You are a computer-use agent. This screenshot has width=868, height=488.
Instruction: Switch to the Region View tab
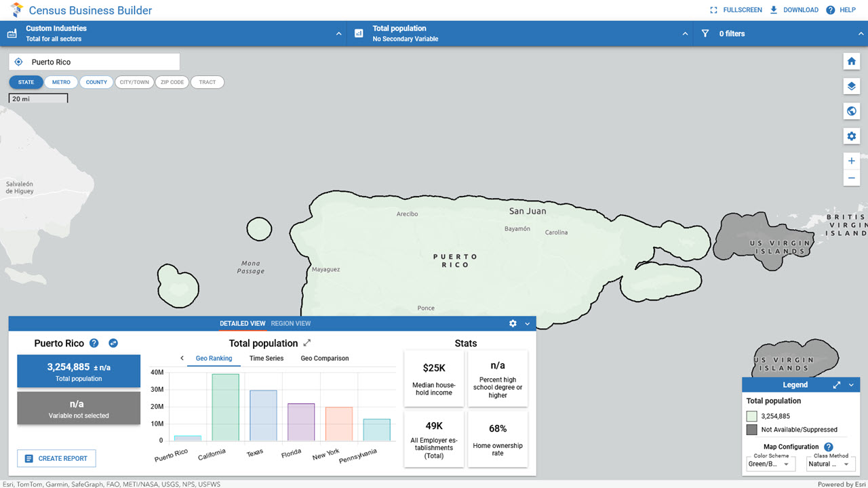click(291, 323)
